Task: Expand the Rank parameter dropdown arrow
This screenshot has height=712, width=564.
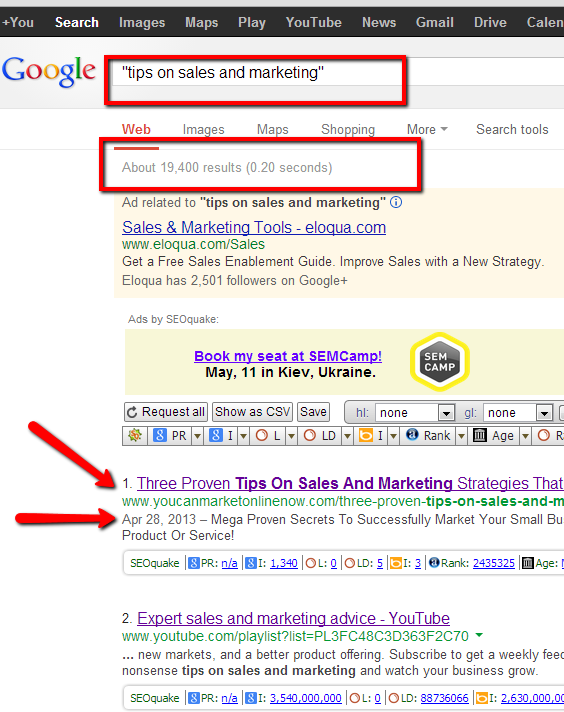Action: [461, 436]
